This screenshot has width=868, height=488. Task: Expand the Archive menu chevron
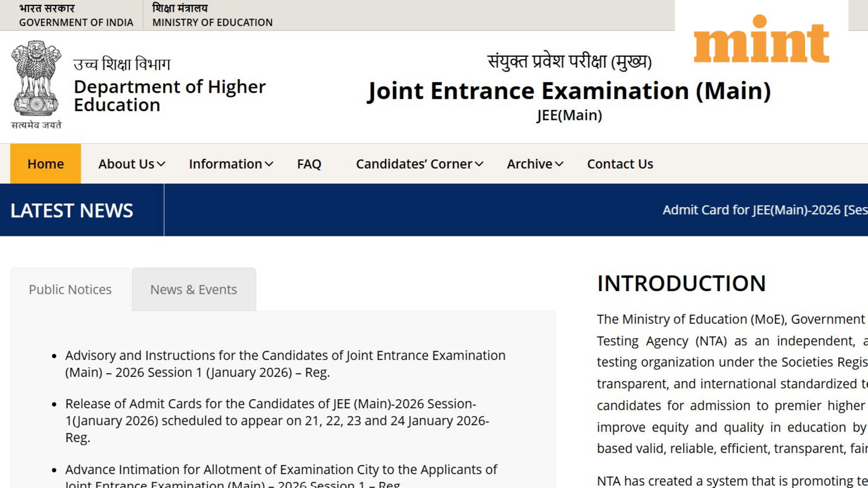[x=560, y=164]
